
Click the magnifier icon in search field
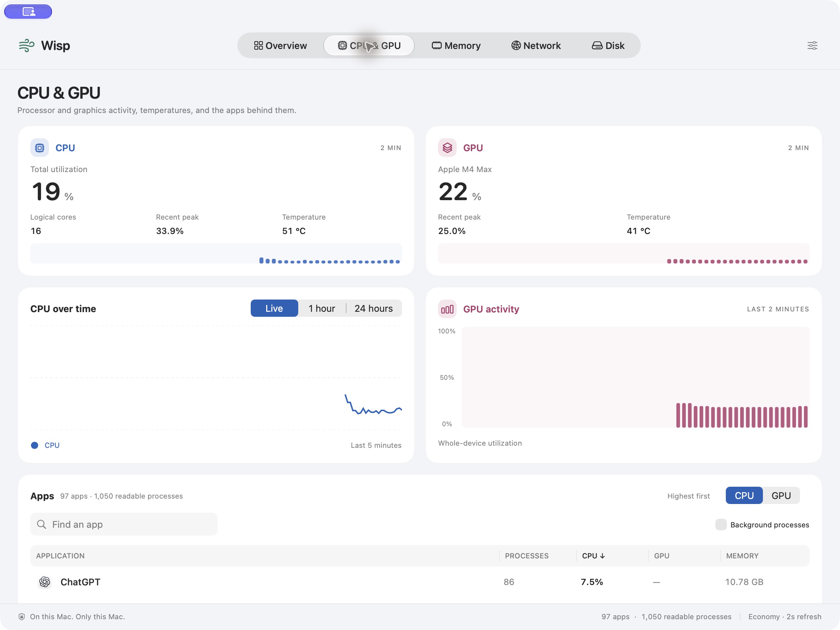click(x=41, y=524)
